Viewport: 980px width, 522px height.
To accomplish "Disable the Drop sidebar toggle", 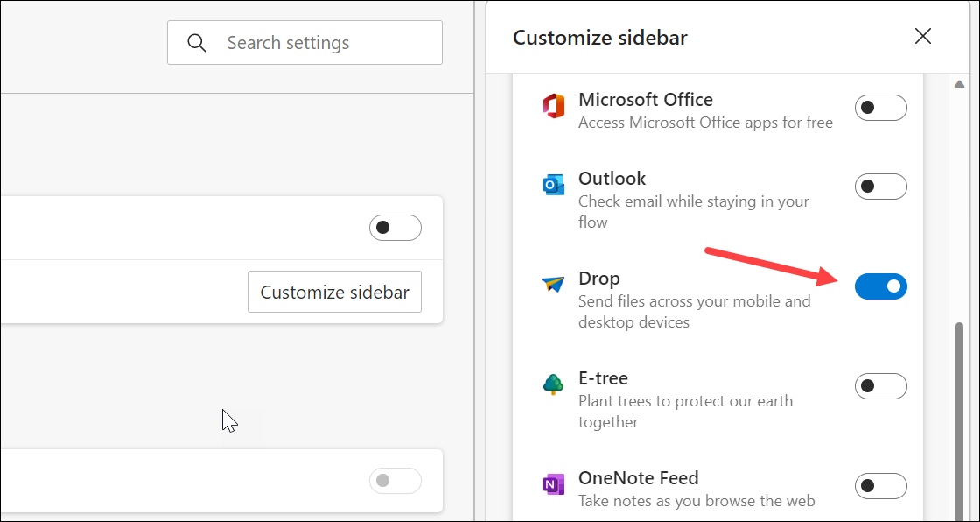I will [x=881, y=286].
